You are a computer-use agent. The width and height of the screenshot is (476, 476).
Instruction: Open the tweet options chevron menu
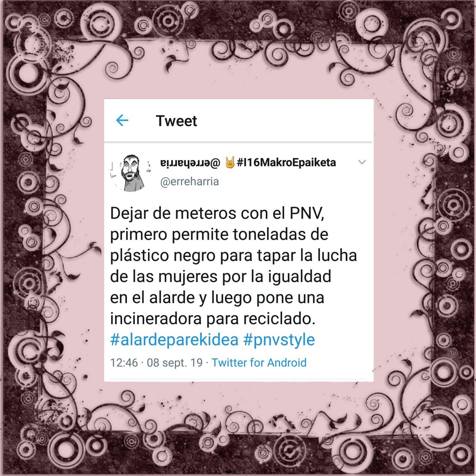point(362,162)
